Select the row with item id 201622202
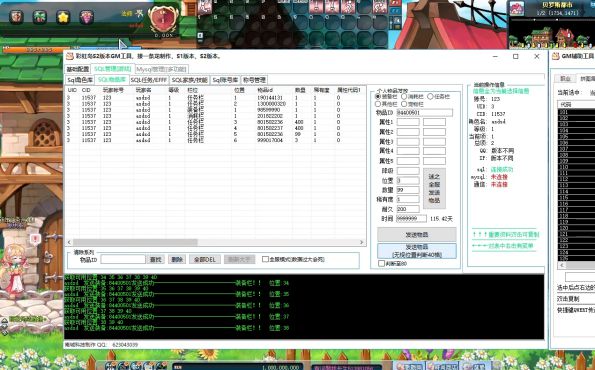Viewport: 595px width, 370px height. pyautogui.click(x=215, y=116)
